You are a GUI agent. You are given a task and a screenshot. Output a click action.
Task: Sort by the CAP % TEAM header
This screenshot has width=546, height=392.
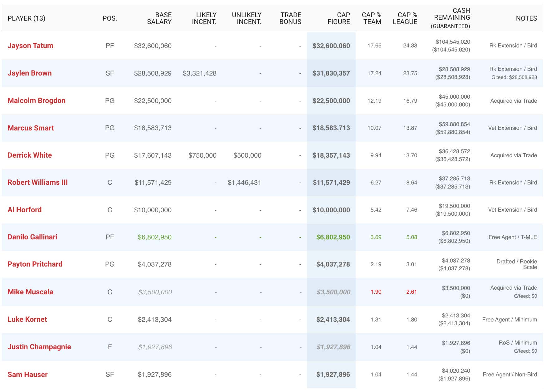(x=372, y=18)
